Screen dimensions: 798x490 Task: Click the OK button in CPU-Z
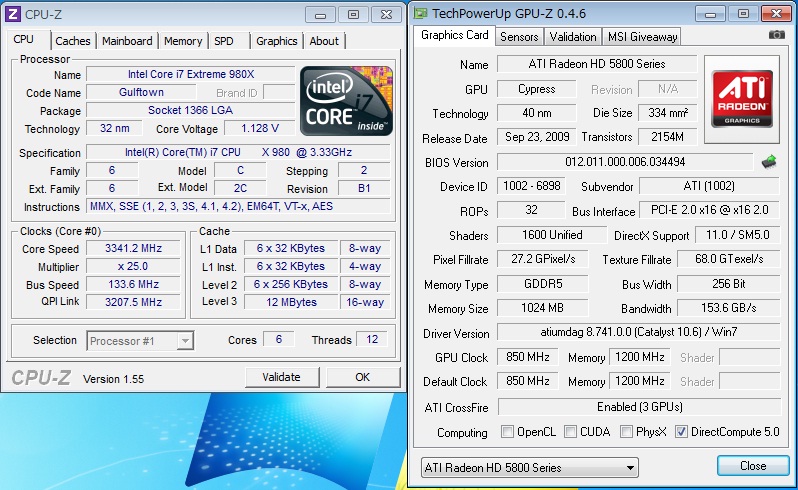[x=362, y=377]
